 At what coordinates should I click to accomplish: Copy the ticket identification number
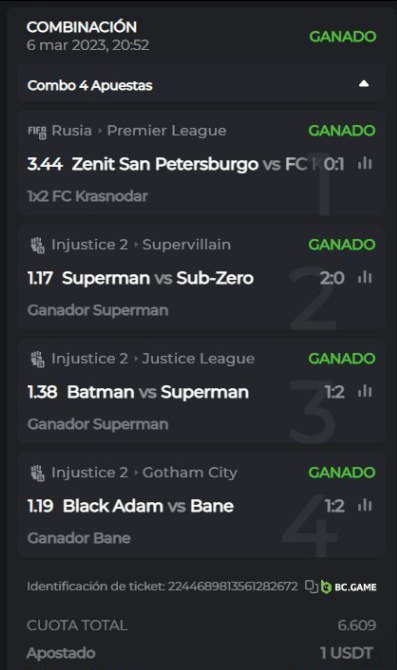point(311,586)
